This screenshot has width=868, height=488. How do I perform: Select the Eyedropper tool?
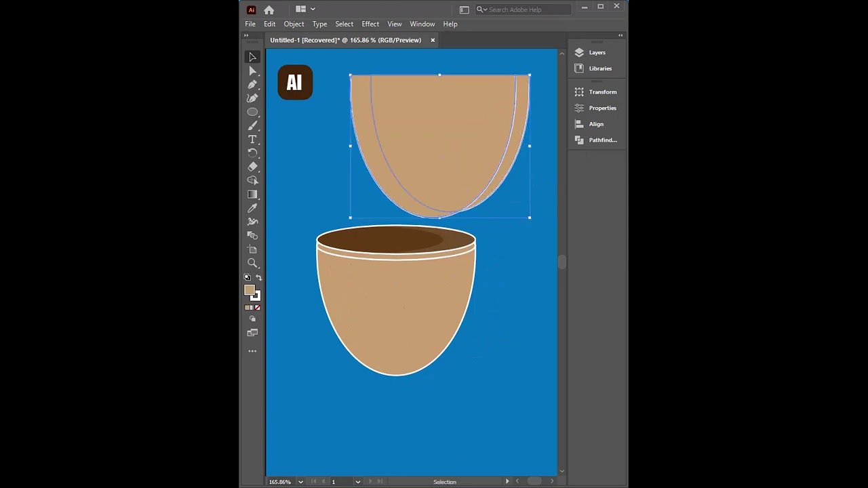point(252,208)
